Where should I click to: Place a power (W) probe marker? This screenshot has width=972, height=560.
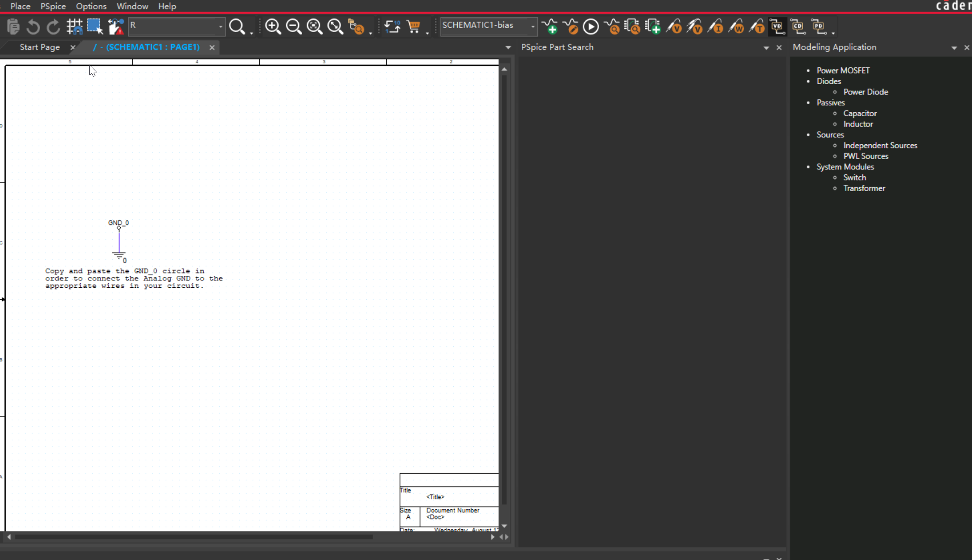[736, 27]
